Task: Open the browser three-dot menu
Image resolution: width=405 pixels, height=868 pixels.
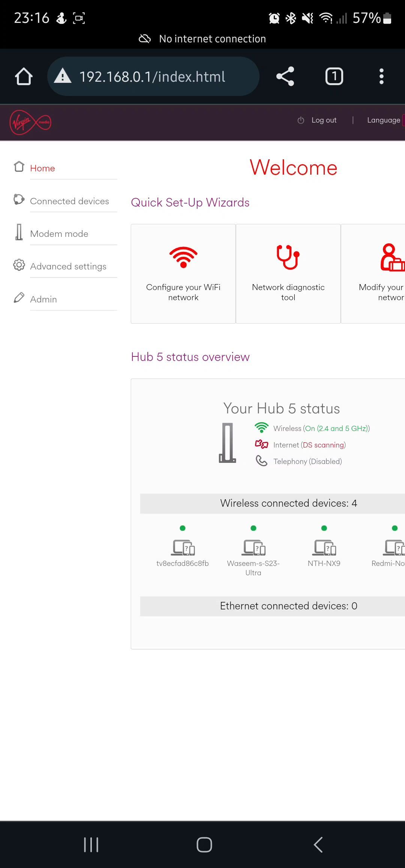Action: (381, 76)
